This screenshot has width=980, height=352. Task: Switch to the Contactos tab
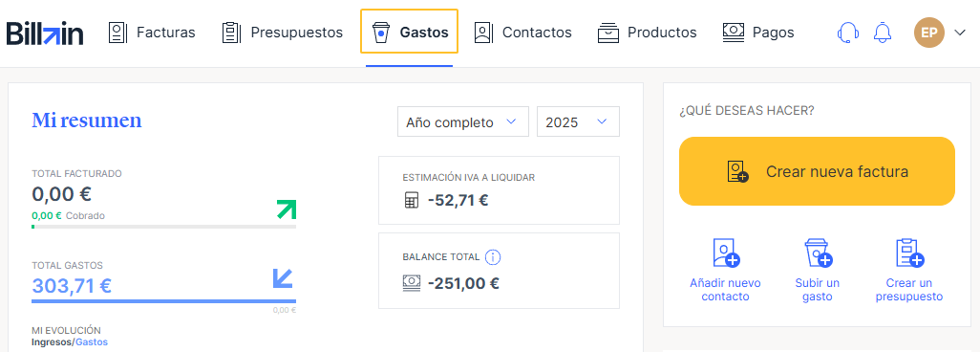(522, 32)
